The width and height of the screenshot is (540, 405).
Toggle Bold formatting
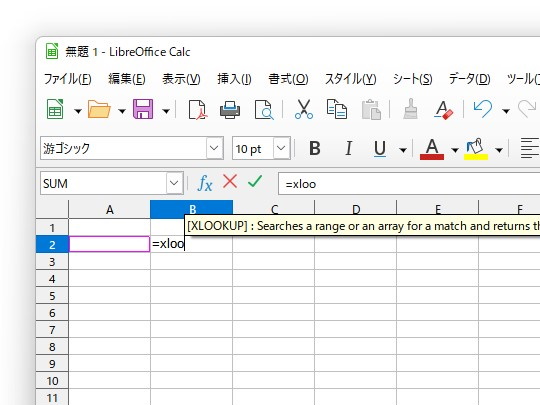315,148
